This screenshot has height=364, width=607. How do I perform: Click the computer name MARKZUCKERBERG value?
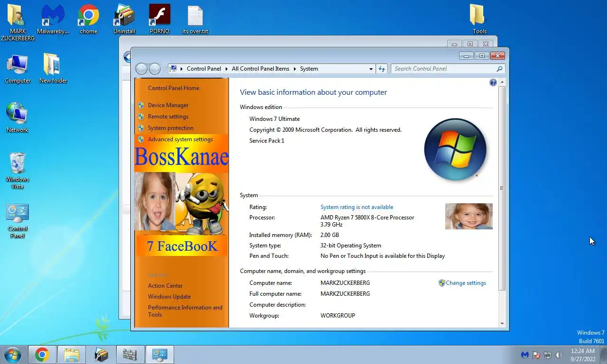point(345,283)
